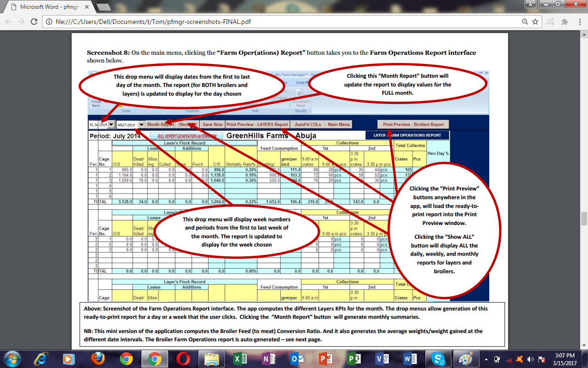Reload the PDF page in Chrome
This screenshot has height=368, width=588.
pyautogui.click(x=34, y=22)
